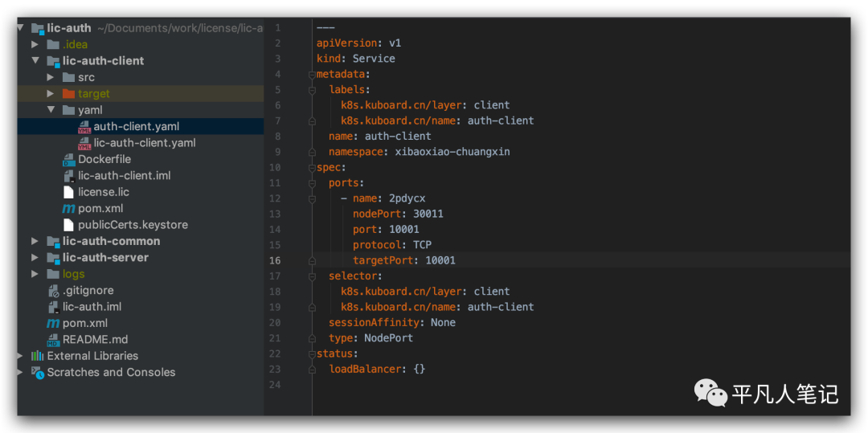
Task: Select publicCerts.keystore file
Action: pos(133,225)
